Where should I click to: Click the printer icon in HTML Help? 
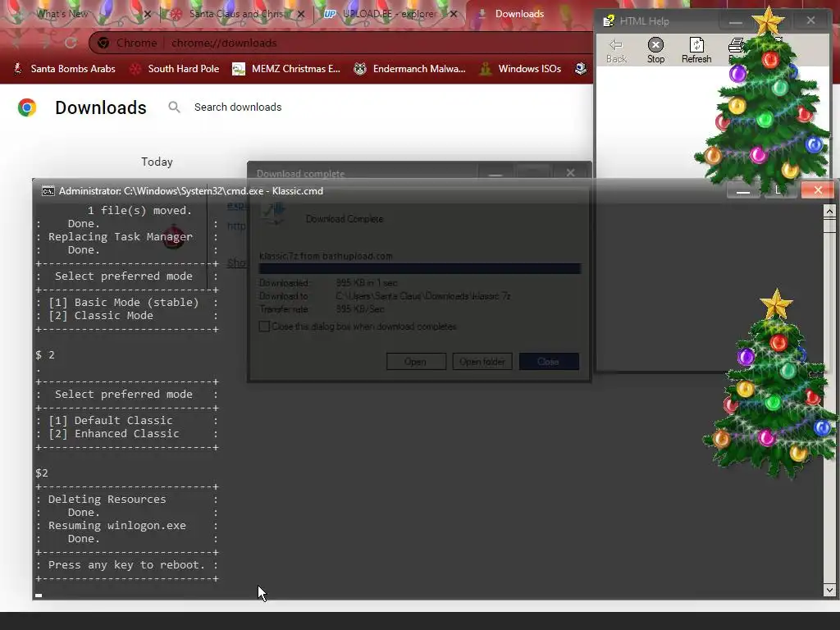(737, 45)
